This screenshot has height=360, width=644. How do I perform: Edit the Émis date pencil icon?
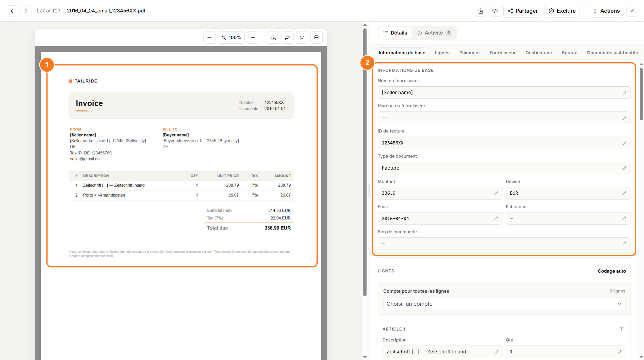497,218
